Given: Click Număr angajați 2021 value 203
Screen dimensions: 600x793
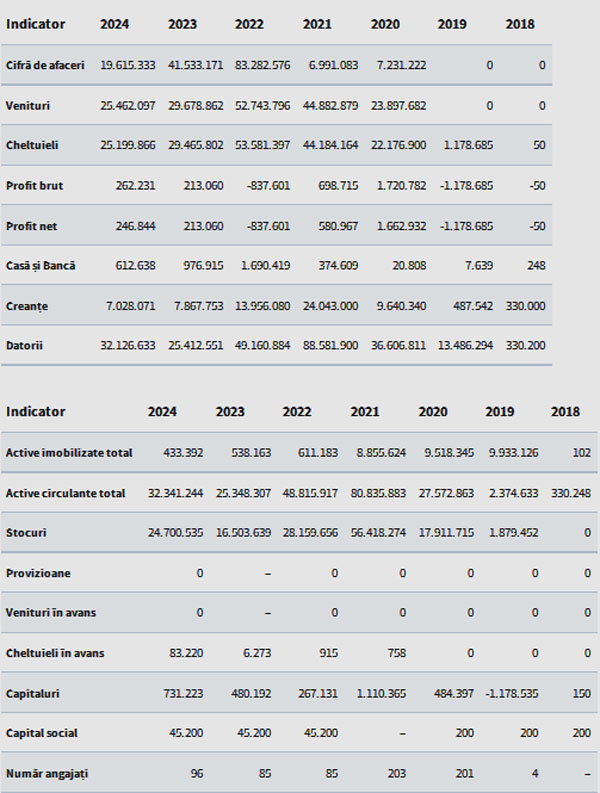Looking at the screenshot, I should point(397,773).
